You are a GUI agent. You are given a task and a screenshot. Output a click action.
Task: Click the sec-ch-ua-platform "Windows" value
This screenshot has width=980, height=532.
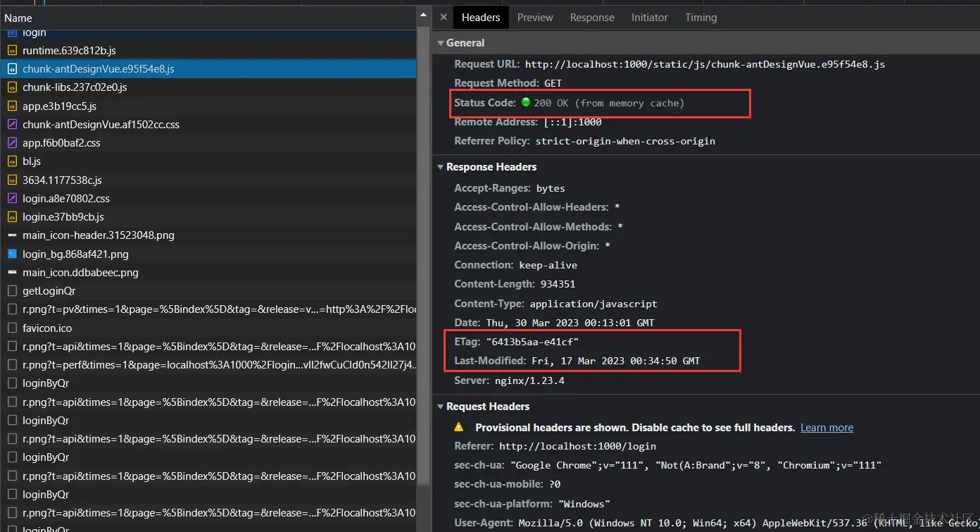pyautogui.click(x=584, y=504)
